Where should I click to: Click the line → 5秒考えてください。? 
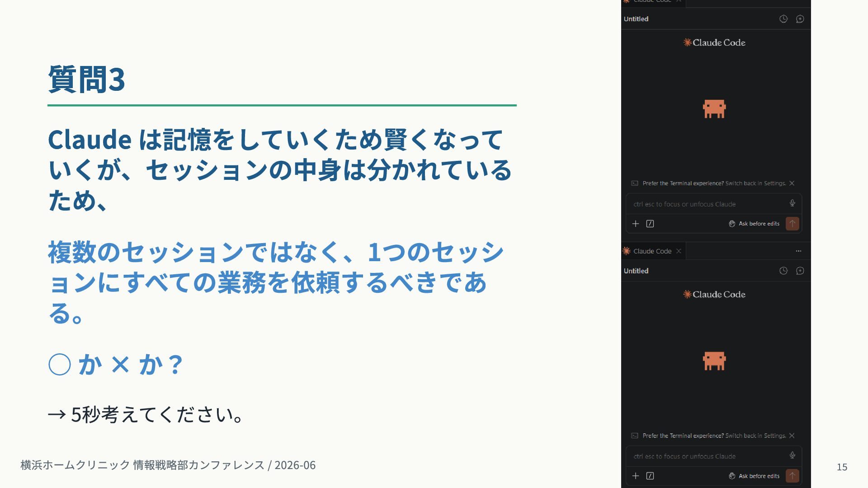(x=146, y=414)
